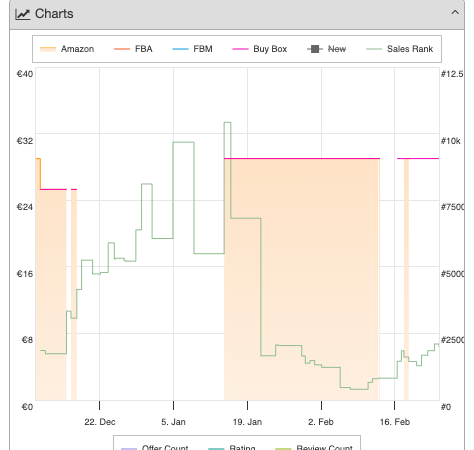Click the €24 price axis label
Screen dimensions: 474x450
tap(25, 207)
